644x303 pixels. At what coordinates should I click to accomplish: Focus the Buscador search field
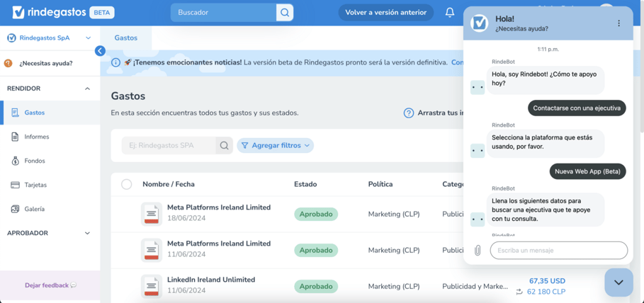(223, 12)
